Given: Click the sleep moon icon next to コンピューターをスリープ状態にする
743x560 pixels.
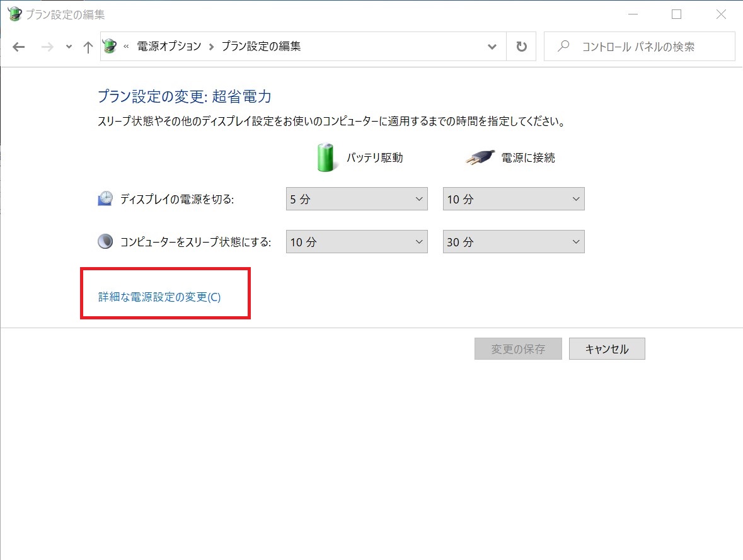Looking at the screenshot, I should tap(105, 241).
